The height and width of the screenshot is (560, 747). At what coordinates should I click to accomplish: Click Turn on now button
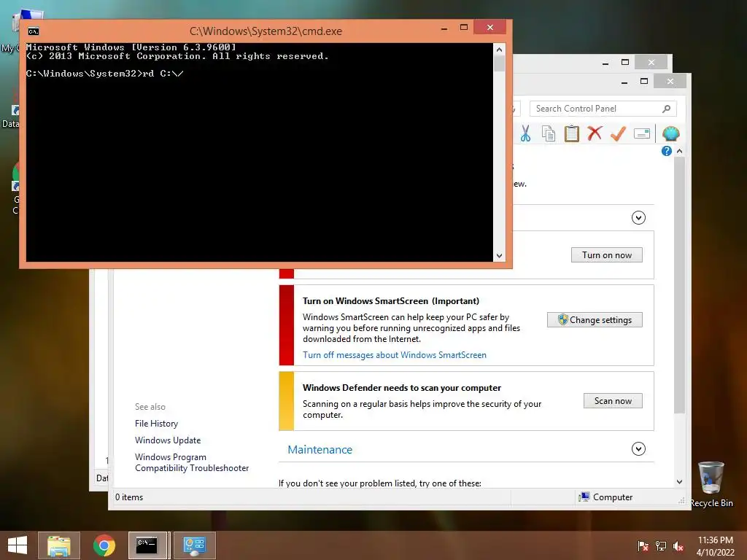pyautogui.click(x=606, y=254)
